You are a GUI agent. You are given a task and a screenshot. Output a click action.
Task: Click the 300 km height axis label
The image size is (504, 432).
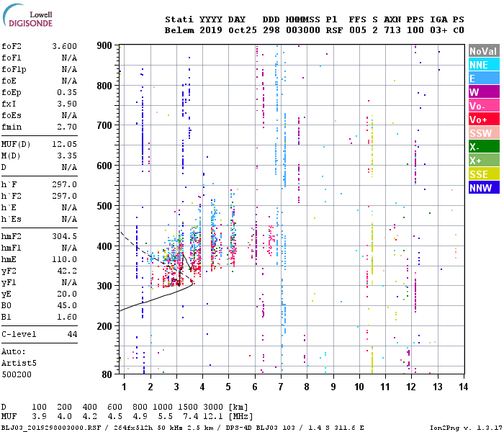[104, 286]
